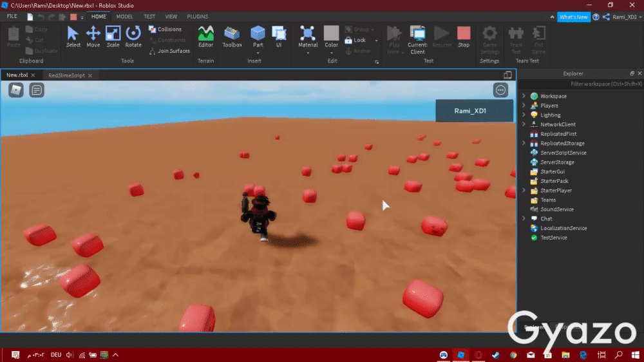The height and width of the screenshot is (362, 644).
Task: Expand the Lighting tree node
Action: point(524,115)
